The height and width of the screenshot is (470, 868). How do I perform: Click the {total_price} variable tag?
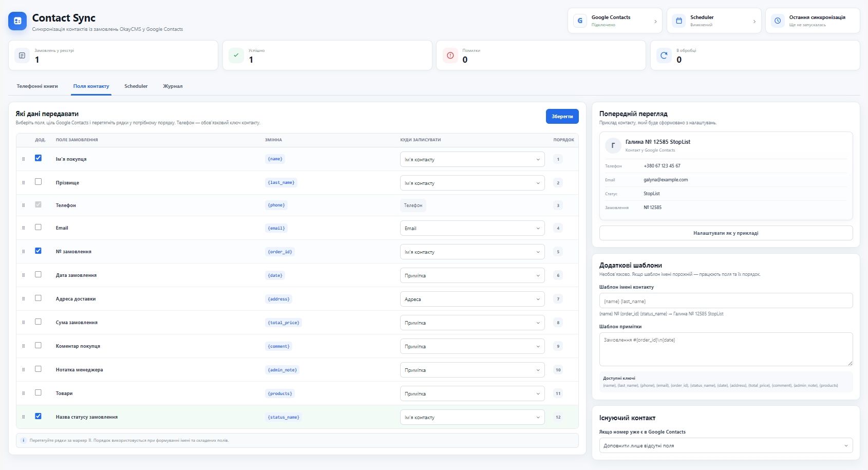click(284, 323)
